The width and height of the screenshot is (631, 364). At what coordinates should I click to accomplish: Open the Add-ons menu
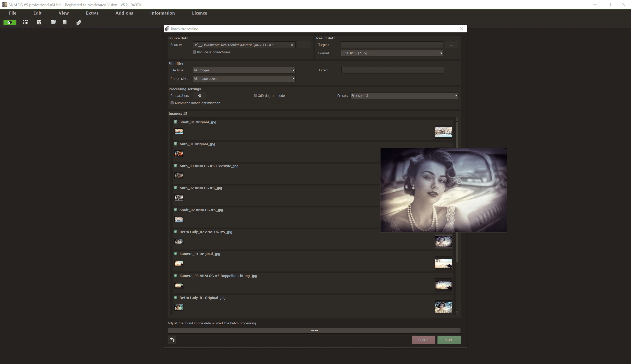tap(124, 13)
